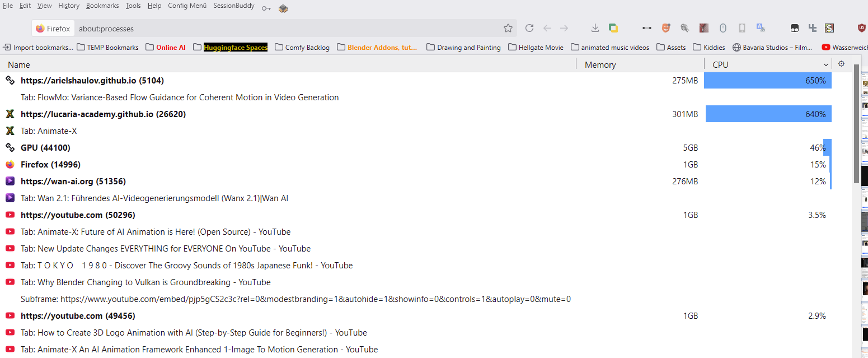Open the History menu
This screenshot has width=868, height=358.
click(x=69, y=6)
